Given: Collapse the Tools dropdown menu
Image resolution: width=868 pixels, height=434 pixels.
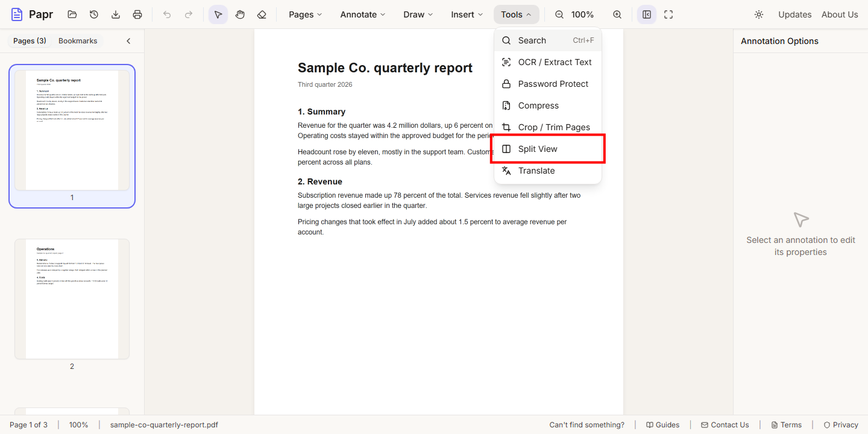Looking at the screenshot, I should click(x=516, y=14).
